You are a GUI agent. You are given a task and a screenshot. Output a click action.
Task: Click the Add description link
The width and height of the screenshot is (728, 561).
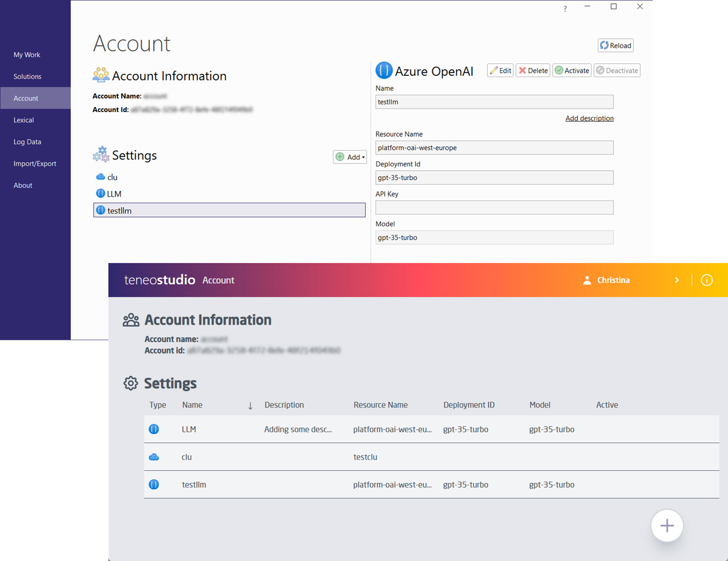coord(589,118)
